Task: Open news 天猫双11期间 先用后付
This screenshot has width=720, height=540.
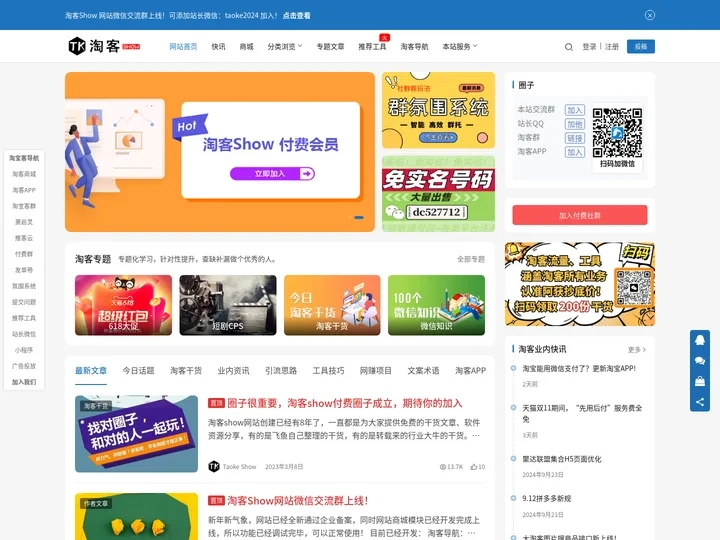Action: tap(582, 413)
